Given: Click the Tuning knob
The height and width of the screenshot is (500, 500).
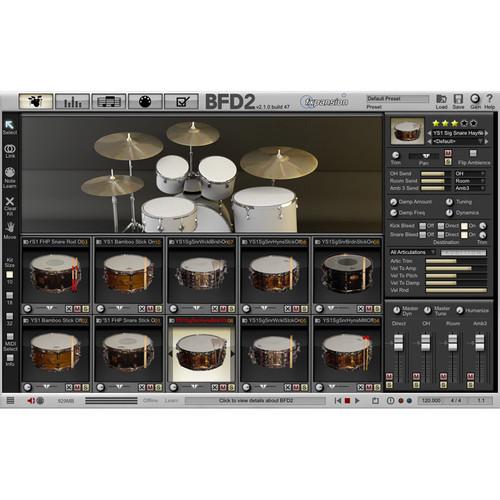Looking at the screenshot, I should coord(449,202).
